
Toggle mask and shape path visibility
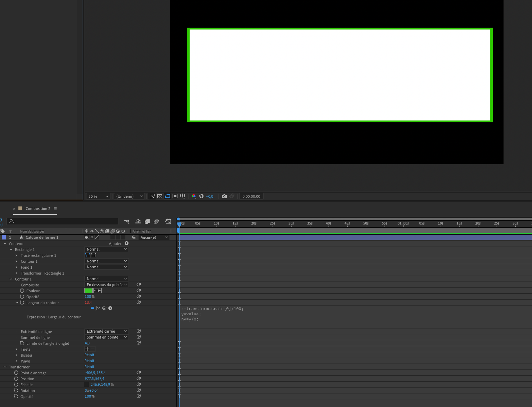(x=167, y=196)
